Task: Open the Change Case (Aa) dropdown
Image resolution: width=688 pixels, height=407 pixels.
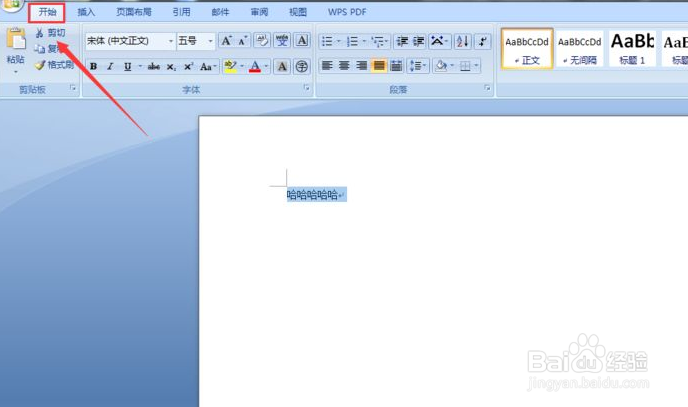Action: tap(208, 66)
